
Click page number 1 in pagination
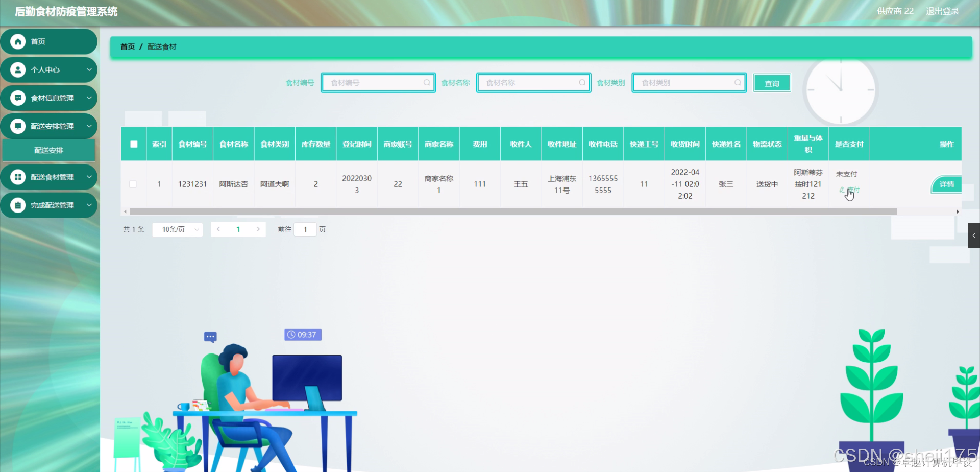coord(238,229)
